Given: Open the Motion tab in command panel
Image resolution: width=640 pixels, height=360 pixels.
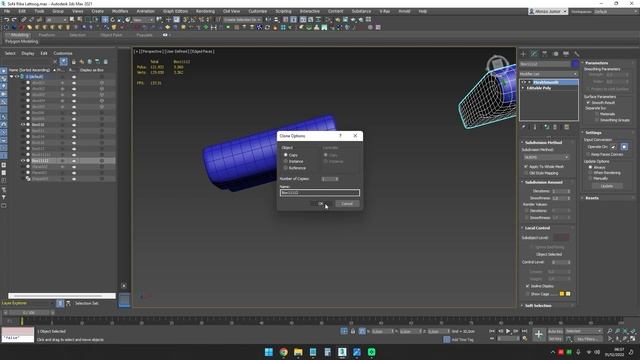Looking at the screenshot, I should pyautogui.click(x=555, y=54).
